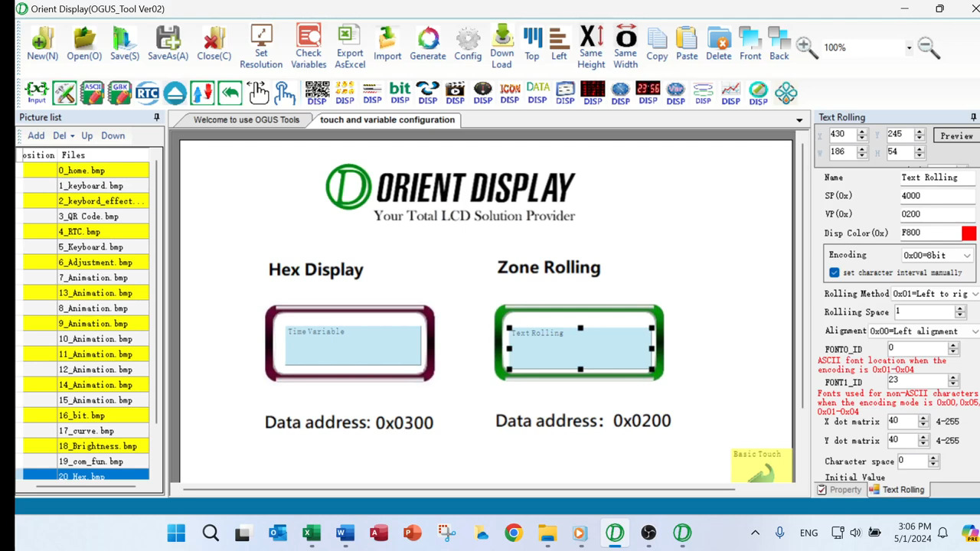Image resolution: width=980 pixels, height=551 pixels.
Task: Apply Same Height to selection
Action: 591,47
